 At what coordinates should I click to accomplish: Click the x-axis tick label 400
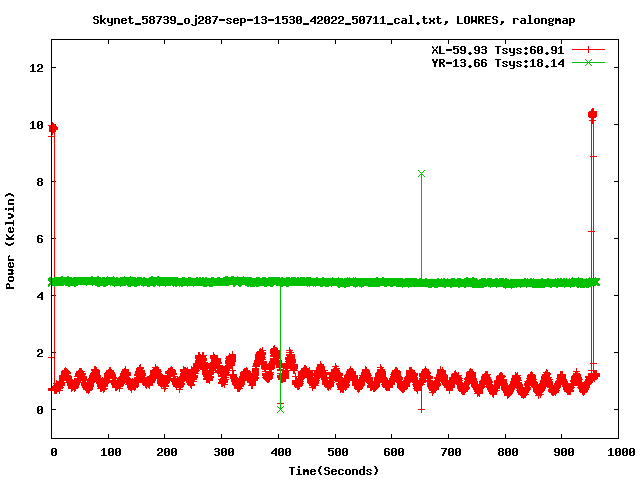[x=280, y=452]
